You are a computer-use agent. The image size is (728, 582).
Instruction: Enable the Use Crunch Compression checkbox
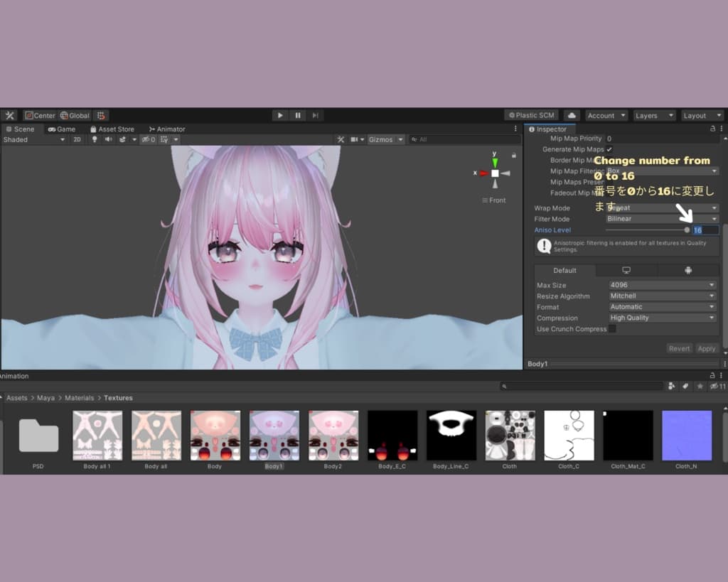click(612, 329)
